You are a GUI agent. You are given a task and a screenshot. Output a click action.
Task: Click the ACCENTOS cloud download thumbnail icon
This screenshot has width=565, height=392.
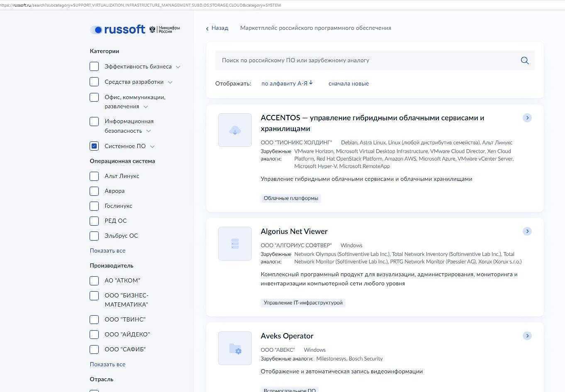pos(235,130)
